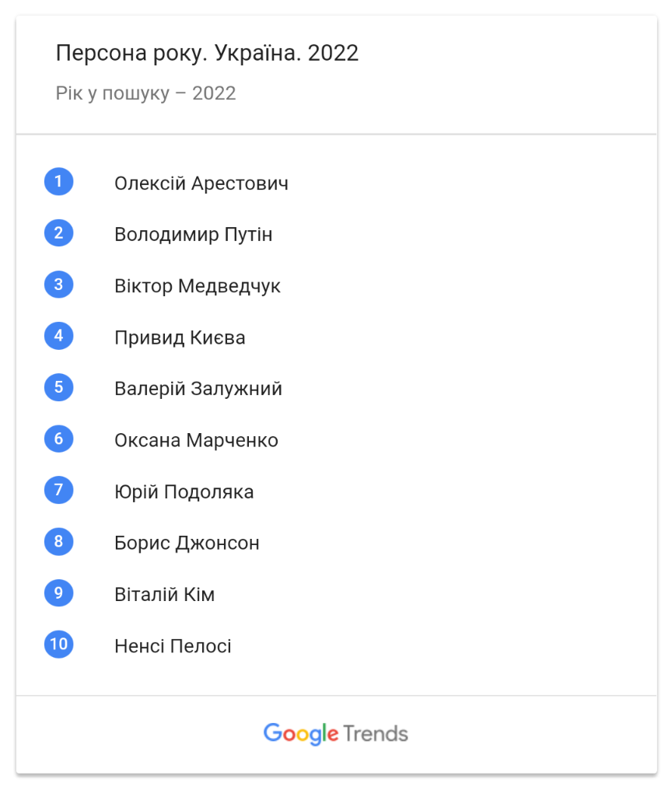Select Валерій Залужний entry
This screenshot has width=672, height=790.
point(198,389)
